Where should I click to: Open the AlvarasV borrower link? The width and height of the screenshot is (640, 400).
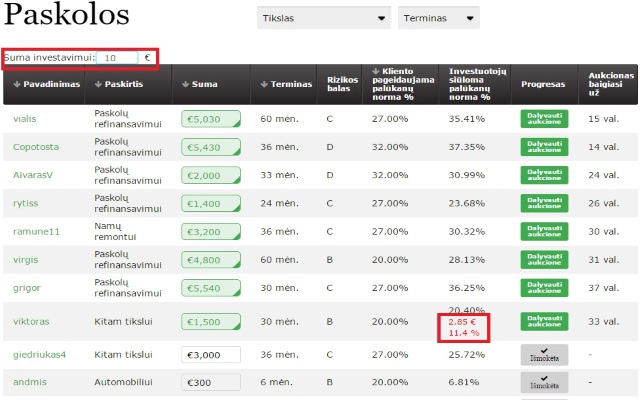tap(33, 175)
